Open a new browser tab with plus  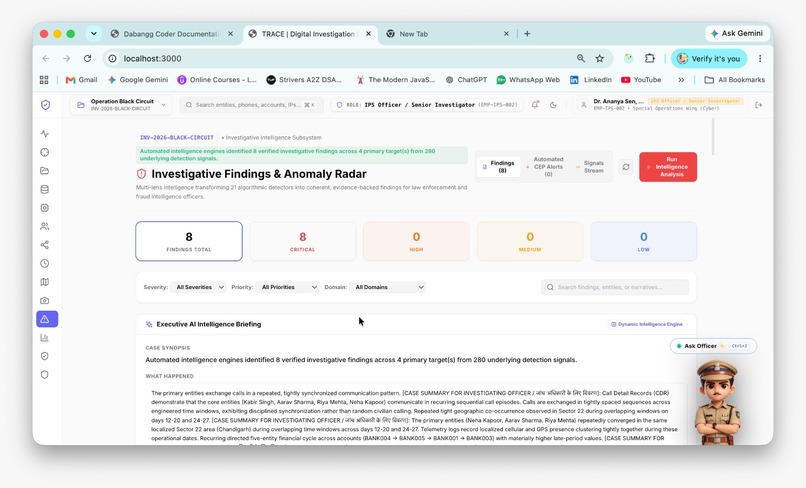[527, 34]
